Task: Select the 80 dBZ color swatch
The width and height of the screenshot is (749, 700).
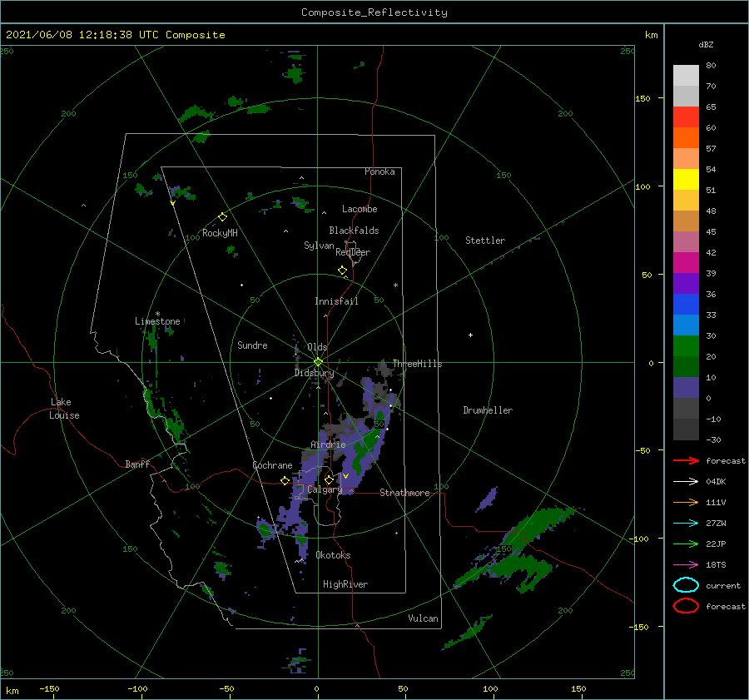Action: tap(686, 75)
